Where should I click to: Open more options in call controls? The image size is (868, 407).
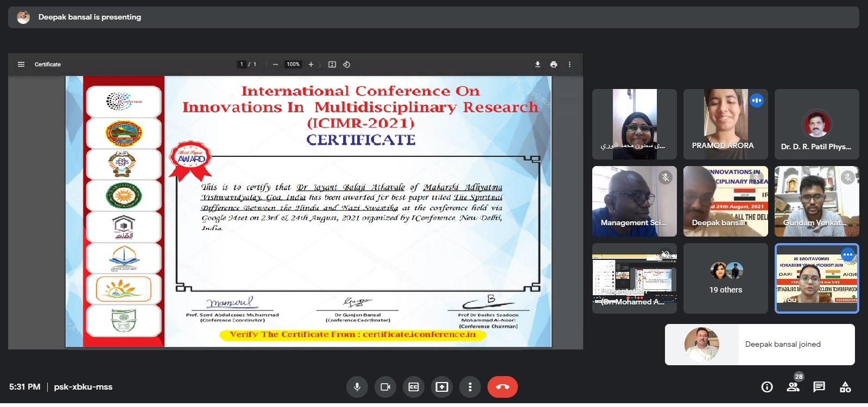point(470,387)
